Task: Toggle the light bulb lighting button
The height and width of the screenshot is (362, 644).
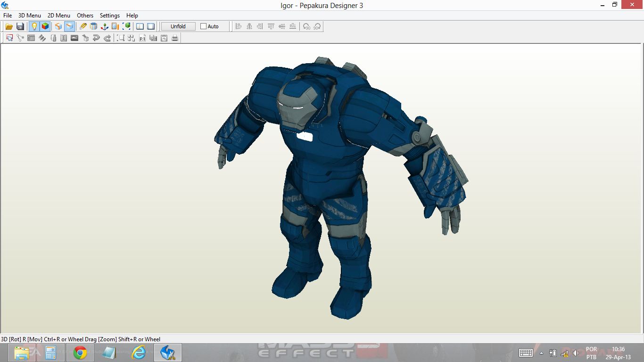Action: click(x=34, y=26)
